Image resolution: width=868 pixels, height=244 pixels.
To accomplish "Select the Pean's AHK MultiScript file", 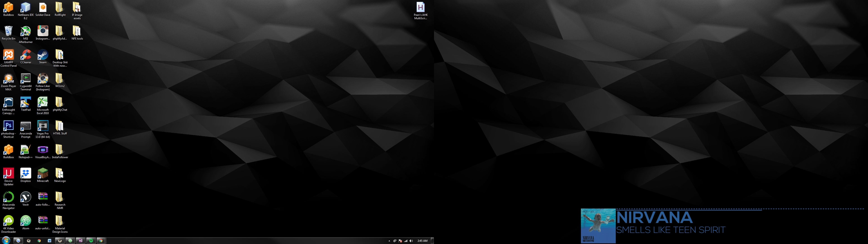I will [x=420, y=10].
